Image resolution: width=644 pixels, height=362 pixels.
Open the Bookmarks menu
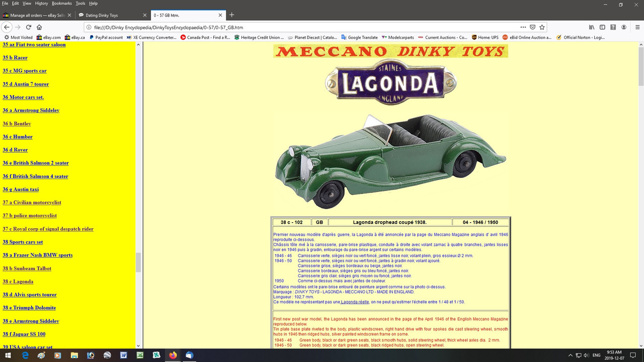tap(62, 4)
